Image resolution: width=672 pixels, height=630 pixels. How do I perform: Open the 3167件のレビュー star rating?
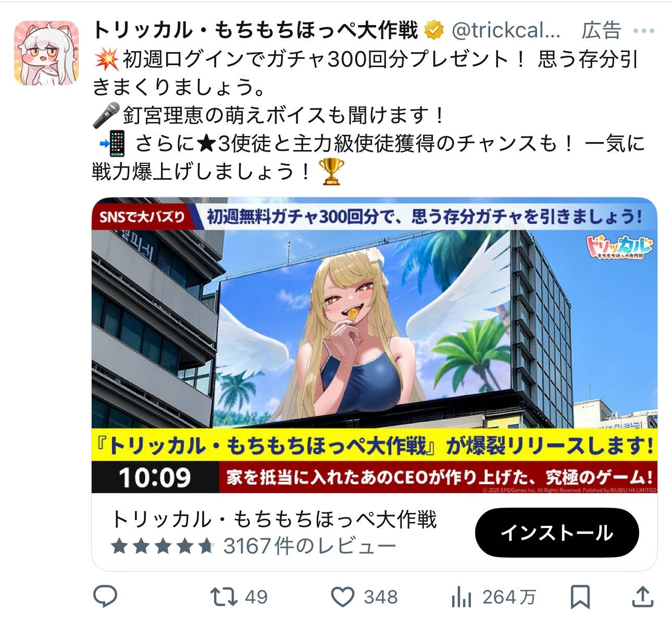coord(253,546)
